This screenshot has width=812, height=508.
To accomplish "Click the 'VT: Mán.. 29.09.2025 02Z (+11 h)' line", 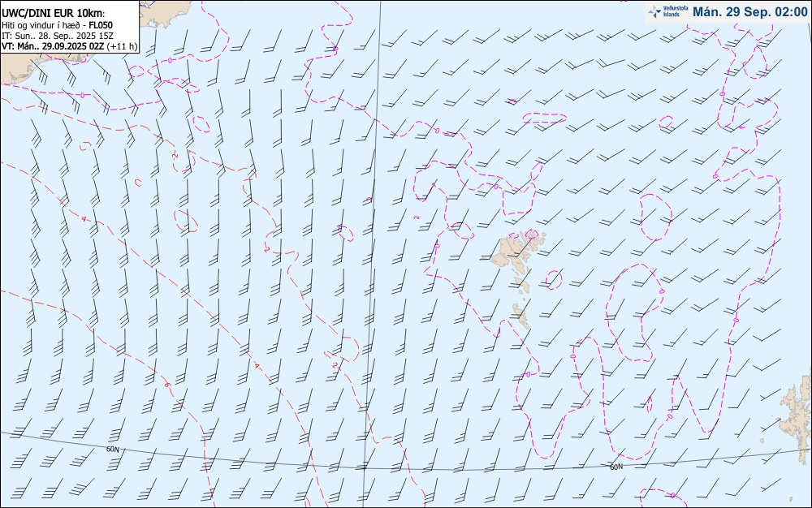I will click(x=69, y=46).
